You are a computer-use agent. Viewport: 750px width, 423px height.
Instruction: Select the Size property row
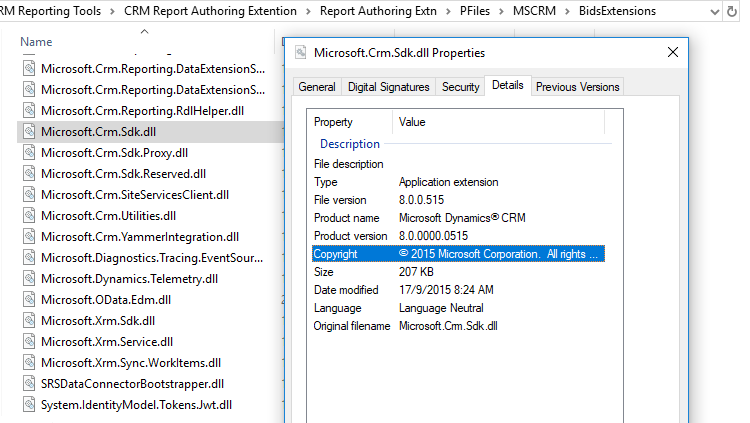point(458,272)
